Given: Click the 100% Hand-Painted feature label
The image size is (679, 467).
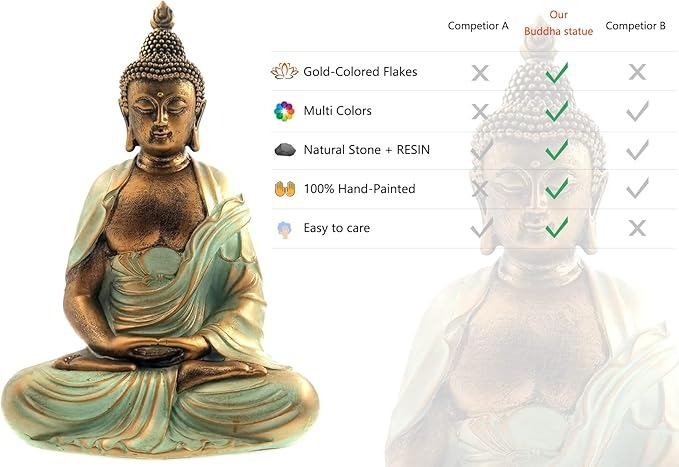Looking at the screenshot, I should (359, 189).
